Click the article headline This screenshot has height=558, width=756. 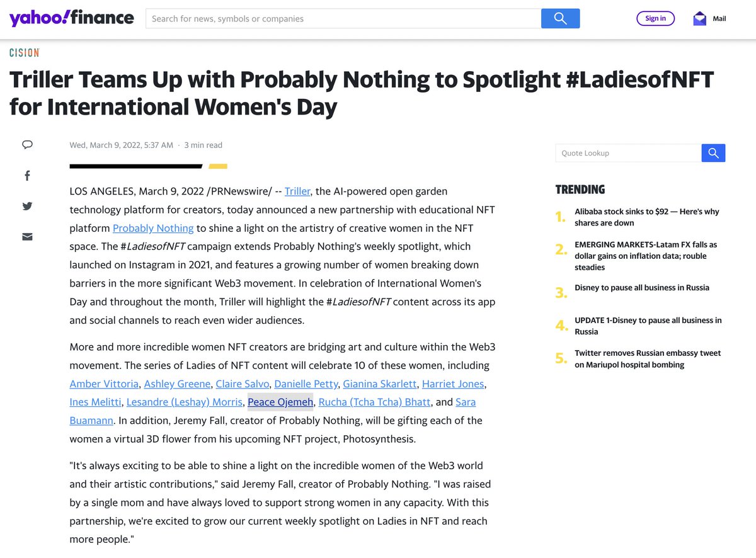[362, 93]
